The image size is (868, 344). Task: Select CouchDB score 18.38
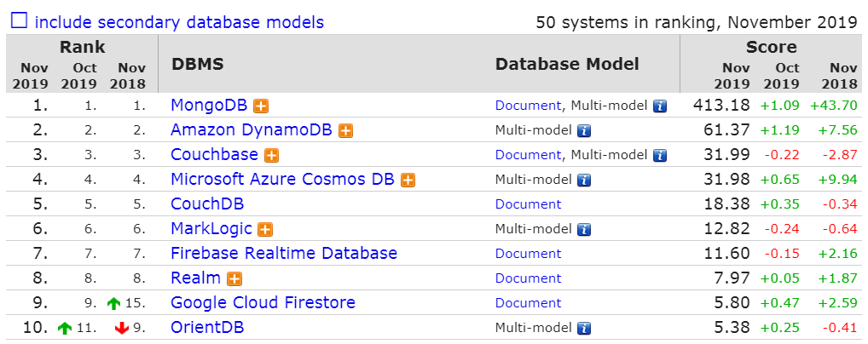[x=726, y=204]
